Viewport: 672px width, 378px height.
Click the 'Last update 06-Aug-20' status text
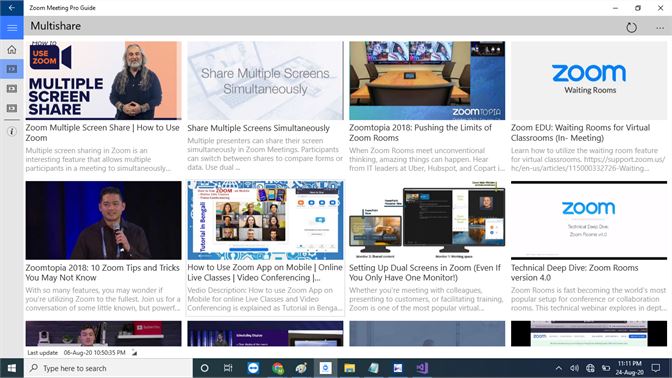click(76, 353)
